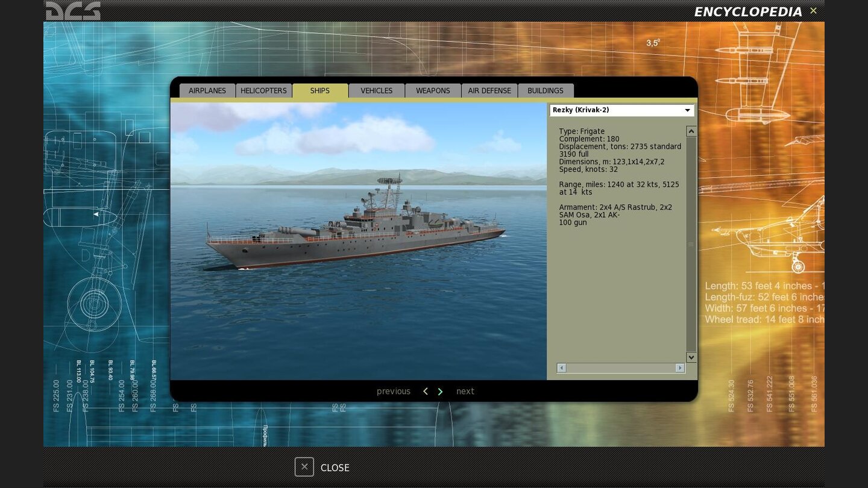Click 'Dimensions, m: 123,1x14,2x7,2' text
This screenshot has width=868, height=488.
[612, 162]
